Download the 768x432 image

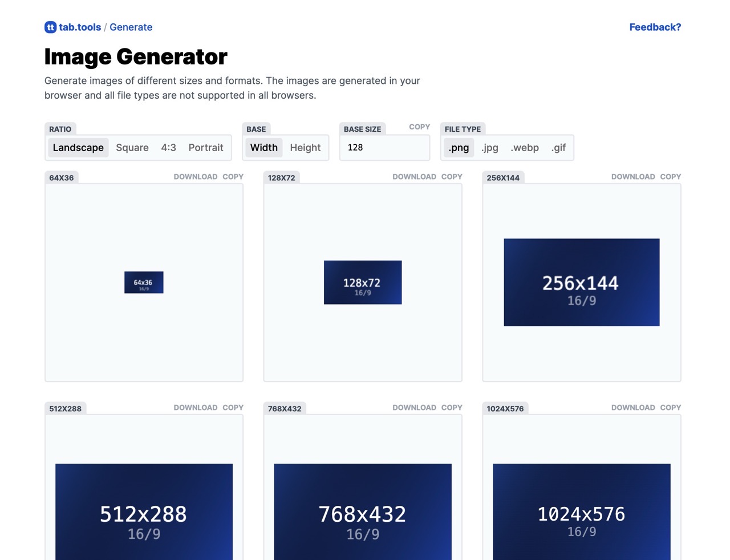414,408
